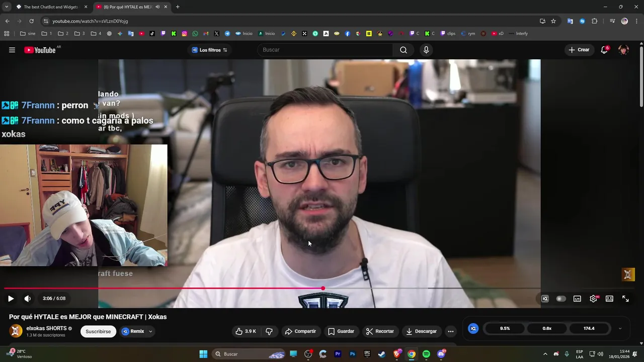Viewport: 644px width, 362px height.
Task: Resume the video with play button
Action: [x=11, y=298]
